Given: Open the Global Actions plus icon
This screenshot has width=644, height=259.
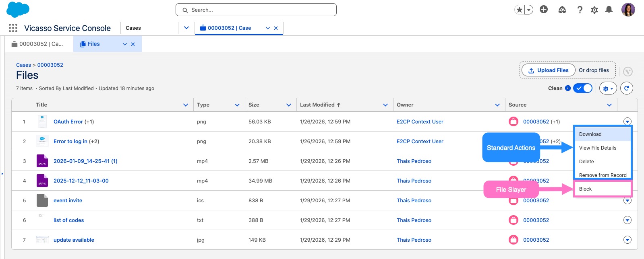Looking at the screenshot, I should 544,9.
